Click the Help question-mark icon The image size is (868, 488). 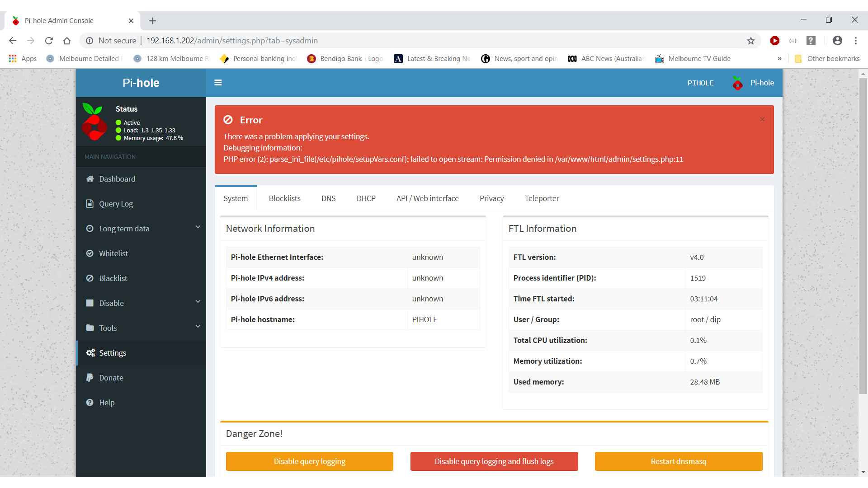[x=90, y=403]
